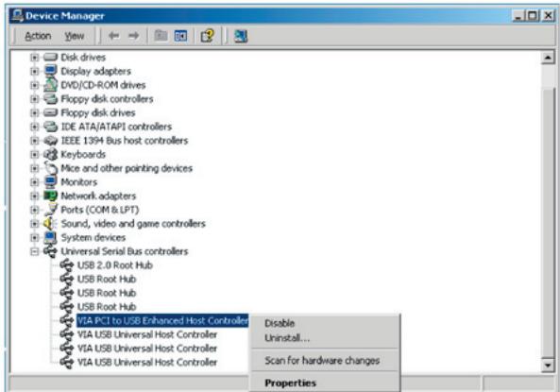Close the Device Manager window
The height and width of the screenshot is (392, 560).
click(548, 16)
